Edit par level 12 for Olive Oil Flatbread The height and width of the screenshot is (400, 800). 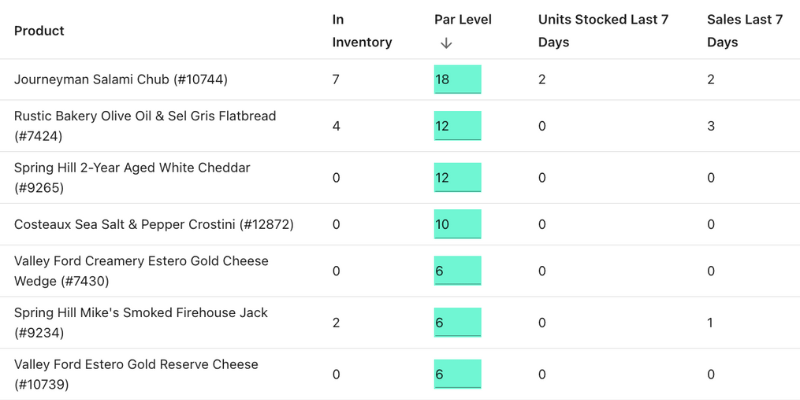[457, 126]
